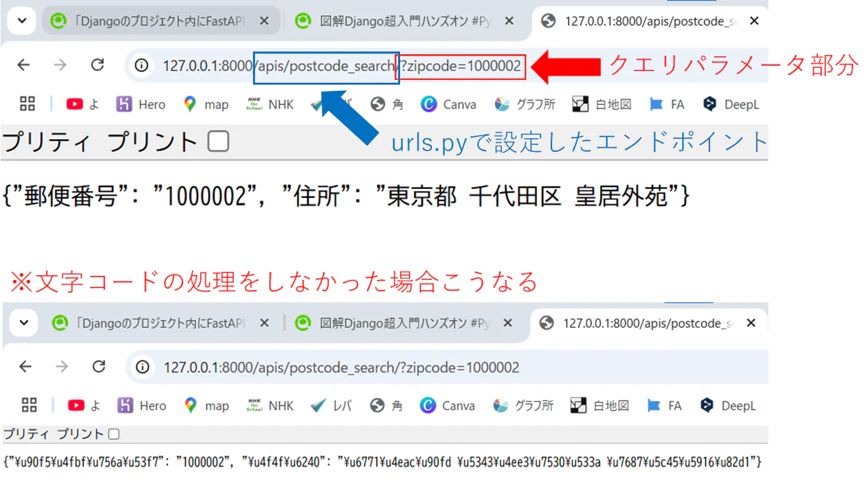This screenshot has height=488, width=868.
Task: Open map bookmark in upper bookmarks bar
Action: tap(206, 104)
